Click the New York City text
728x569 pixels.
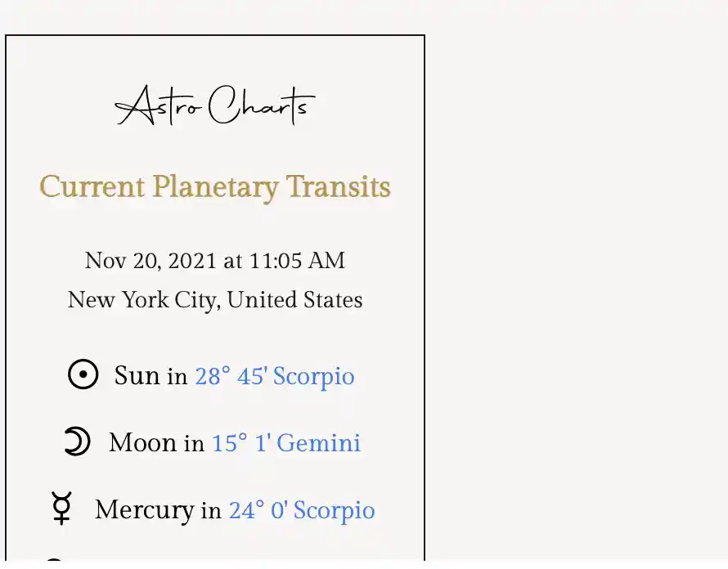(143, 300)
